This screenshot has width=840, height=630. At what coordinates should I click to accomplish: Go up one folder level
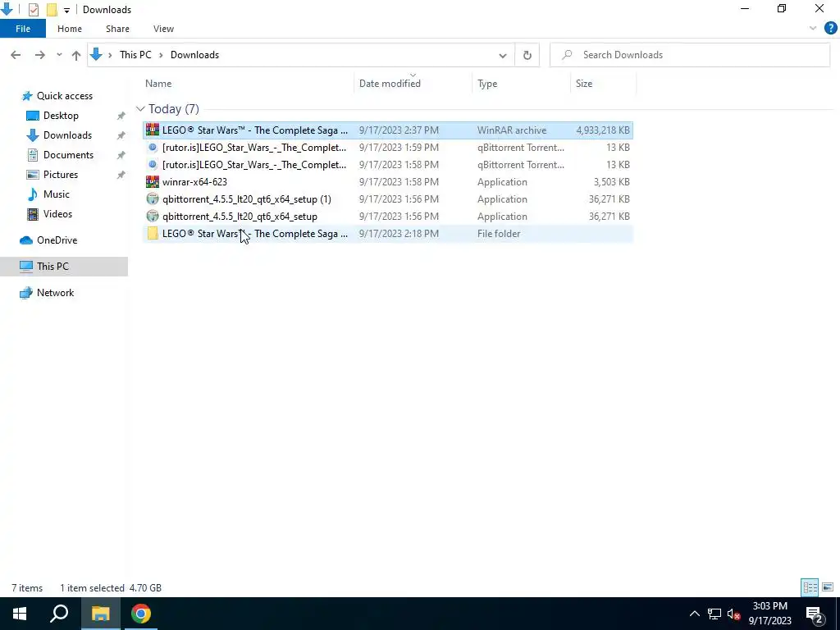[x=76, y=55]
